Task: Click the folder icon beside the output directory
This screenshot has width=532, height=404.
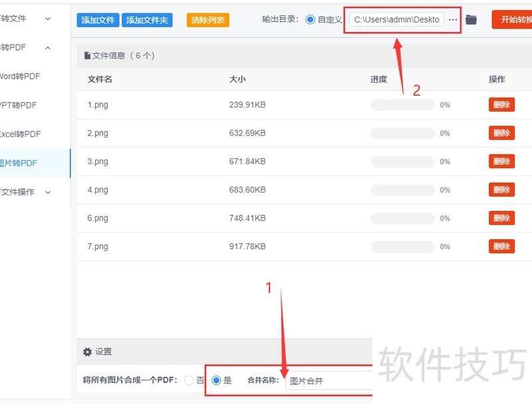Action: [471, 19]
